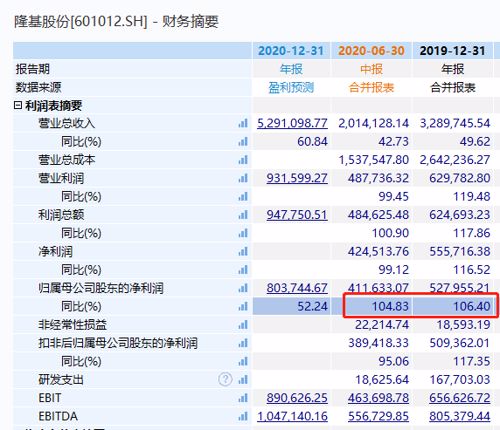This screenshot has height=430, width=500.
Task: Open chart icon for 营业总成本 row
Action: point(243,160)
